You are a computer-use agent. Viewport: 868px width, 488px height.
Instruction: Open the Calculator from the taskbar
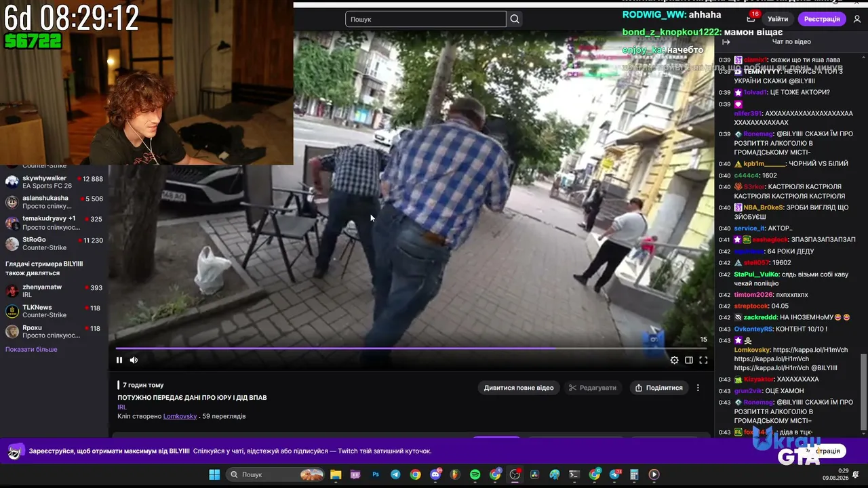633,474
